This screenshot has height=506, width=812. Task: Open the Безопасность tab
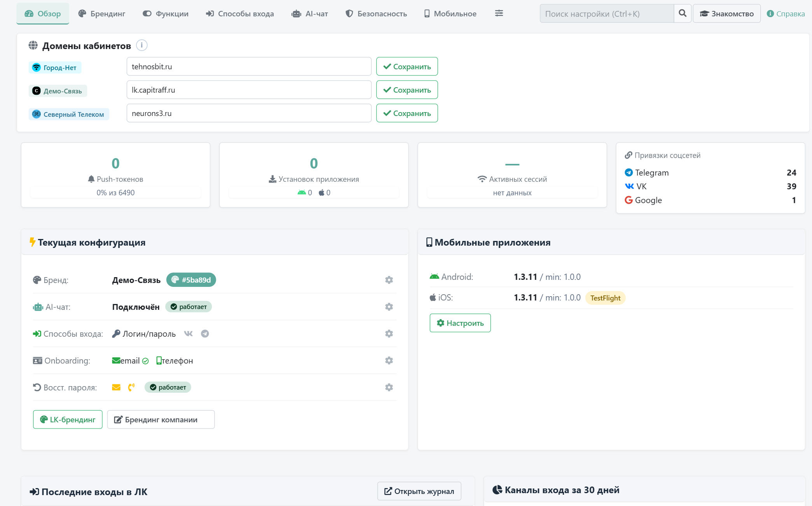(x=376, y=14)
